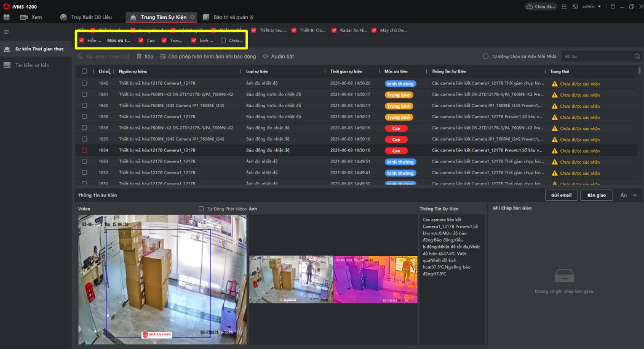The image size is (644, 349).
Task: Collapse event info panel with Ẩn chevron
Action: pos(634,195)
